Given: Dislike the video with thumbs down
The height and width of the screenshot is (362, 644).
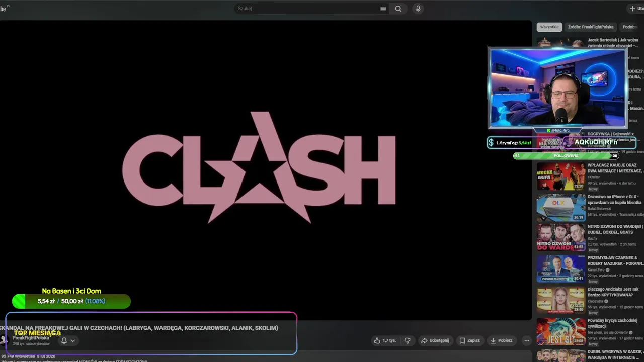Looking at the screenshot, I should 408,340.
